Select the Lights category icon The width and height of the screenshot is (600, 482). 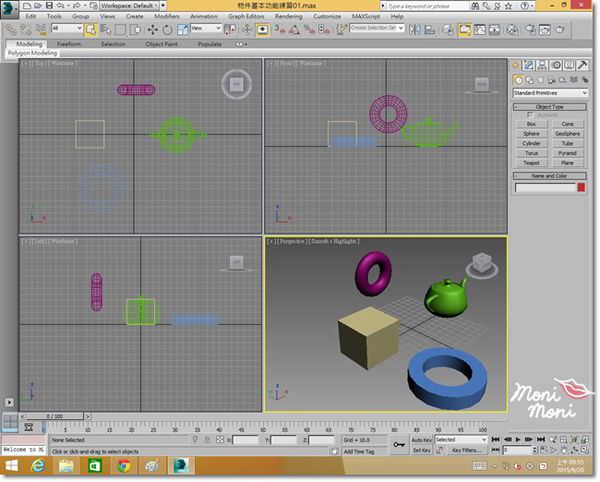tap(541, 79)
